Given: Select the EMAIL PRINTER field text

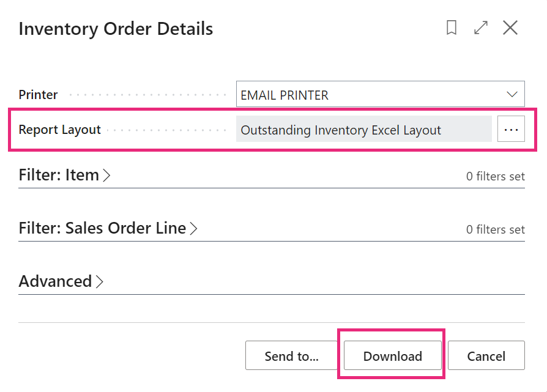Looking at the screenshot, I should pyautogui.click(x=285, y=95).
